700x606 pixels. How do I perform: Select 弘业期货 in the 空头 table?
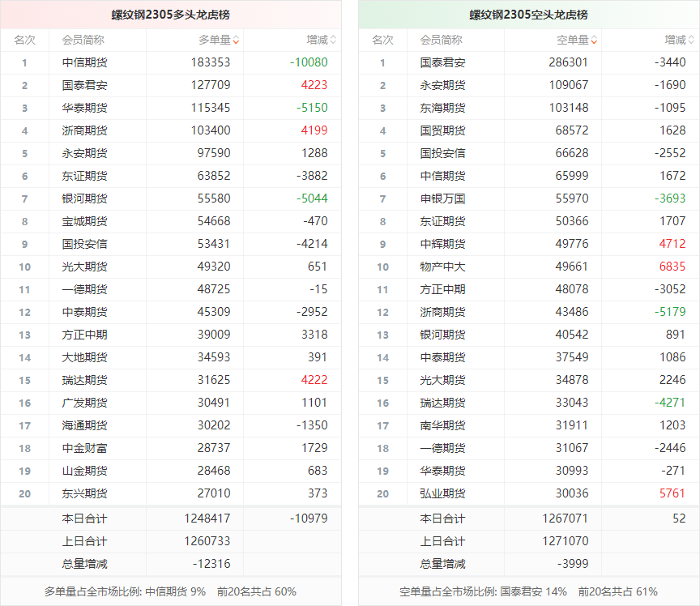(x=442, y=493)
